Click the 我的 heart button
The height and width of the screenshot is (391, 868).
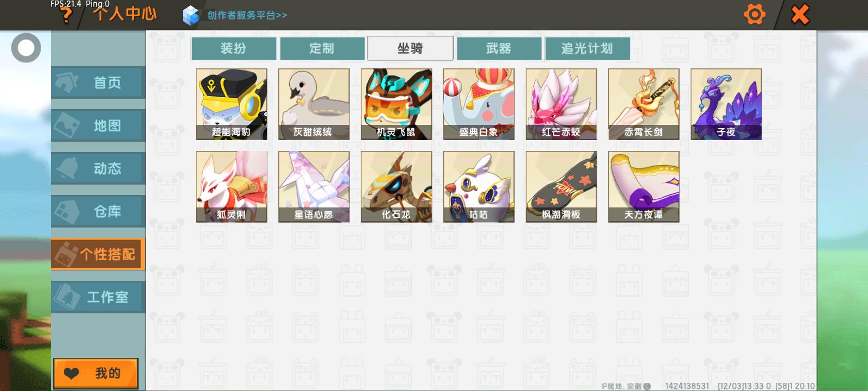[x=96, y=373]
